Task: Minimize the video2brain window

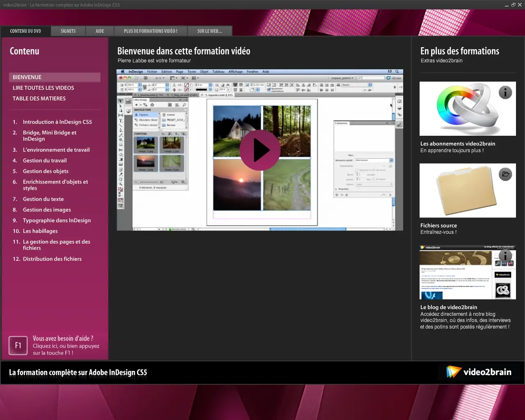Action: point(507,5)
